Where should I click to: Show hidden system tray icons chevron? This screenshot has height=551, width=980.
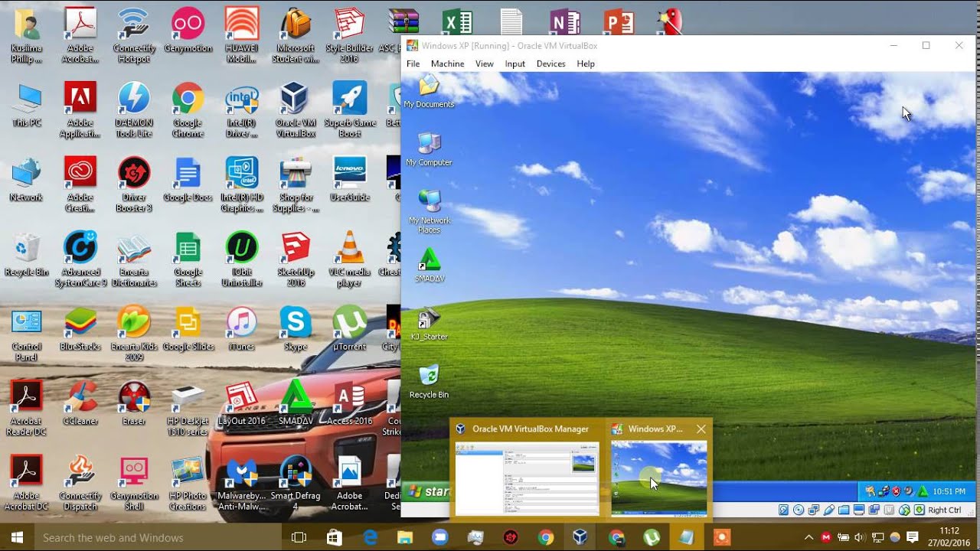808,537
